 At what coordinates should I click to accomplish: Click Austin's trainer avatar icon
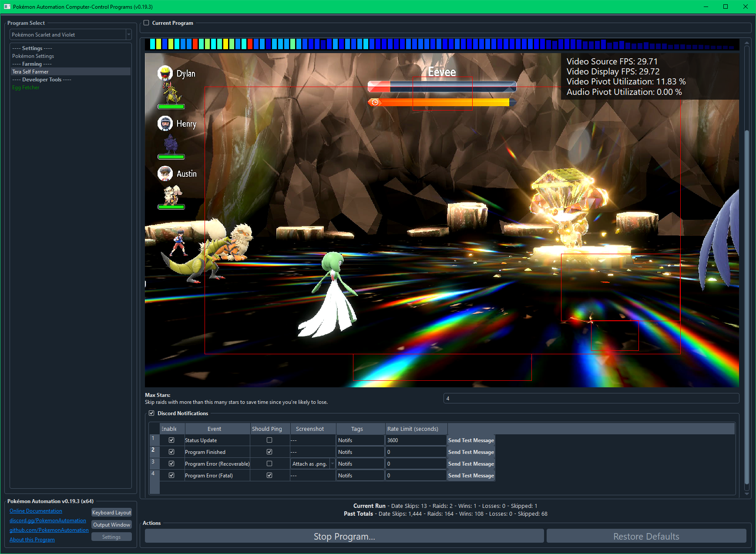(165, 174)
